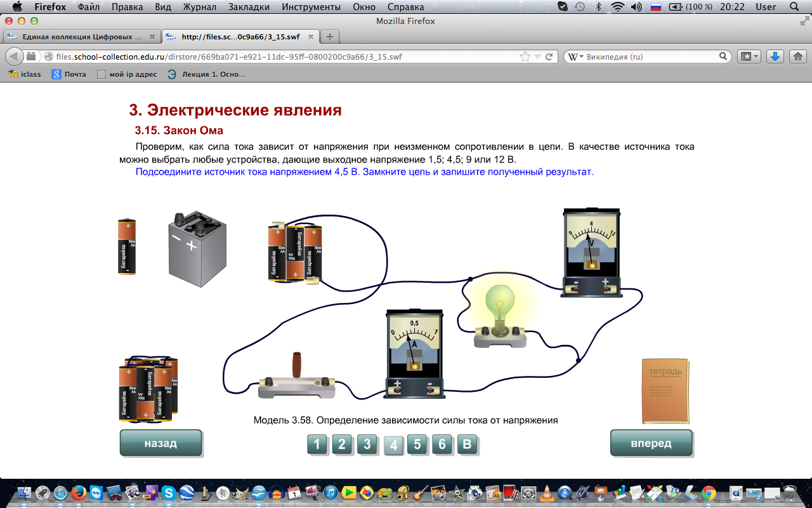The width and height of the screenshot is (812, 508).
Task: Select the gray car battery with terminals
Action: coord(197,249)
